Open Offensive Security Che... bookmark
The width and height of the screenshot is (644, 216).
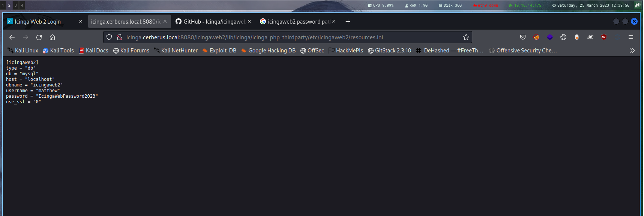[x=522, y=51]
